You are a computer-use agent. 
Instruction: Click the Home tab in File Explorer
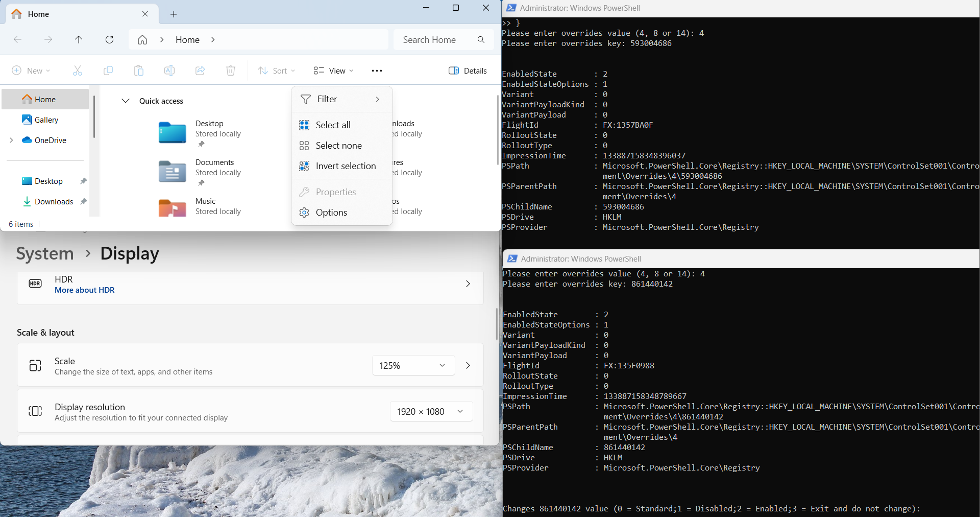point(82,14)
